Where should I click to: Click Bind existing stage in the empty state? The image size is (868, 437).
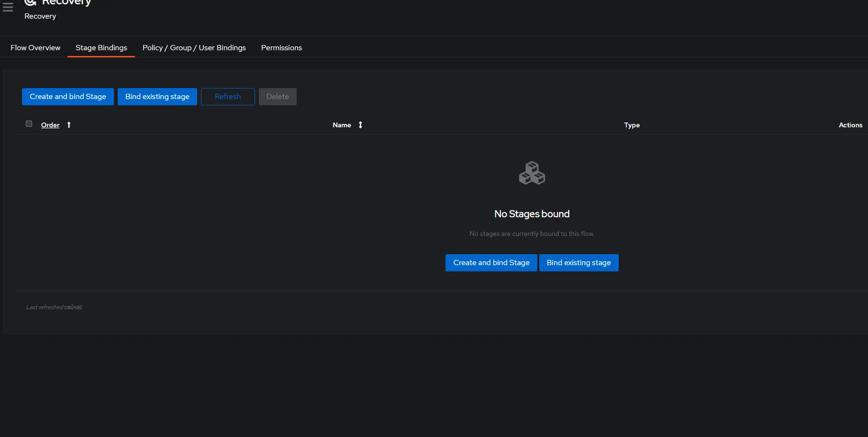coord(579,262)
